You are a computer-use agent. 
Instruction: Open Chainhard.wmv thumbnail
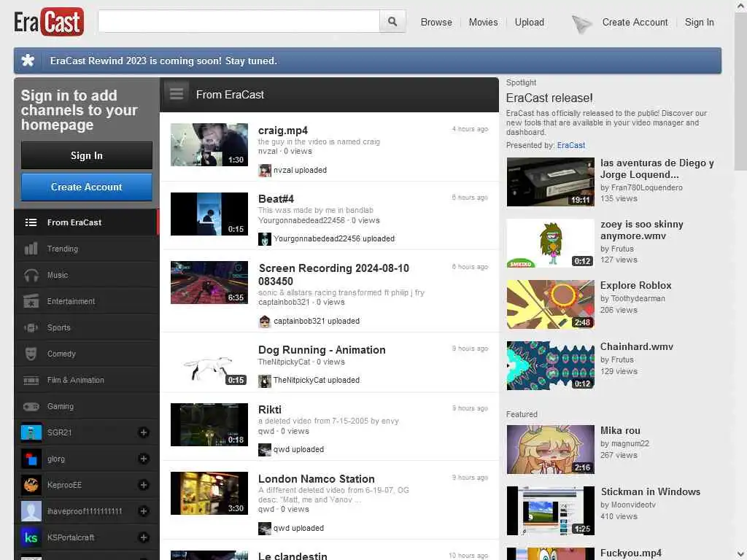point(550,366)
